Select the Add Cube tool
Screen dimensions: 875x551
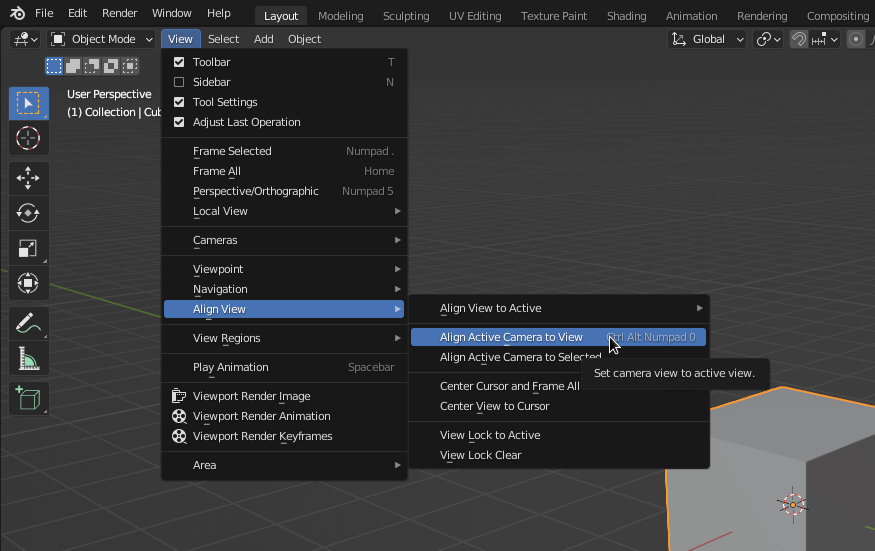click(28, 398)
